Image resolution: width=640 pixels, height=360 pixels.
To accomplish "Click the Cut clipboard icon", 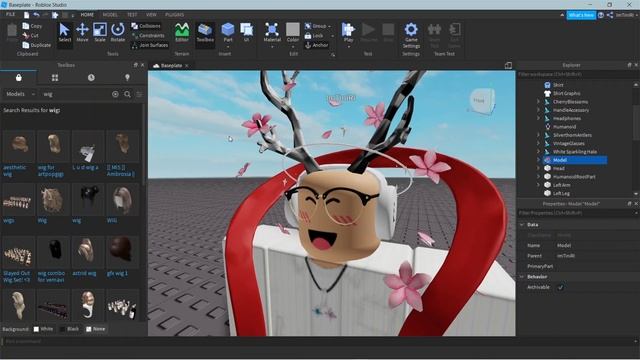I will click(26, 36).
